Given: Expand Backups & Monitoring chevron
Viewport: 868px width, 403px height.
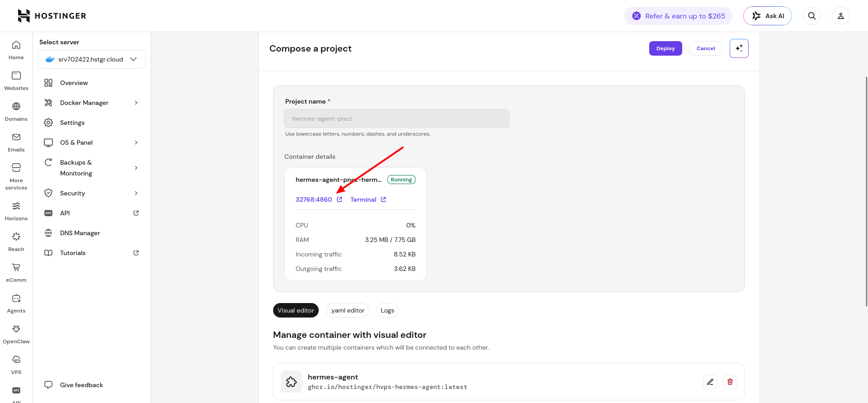Looking at the screenshot, I should 136,168.
